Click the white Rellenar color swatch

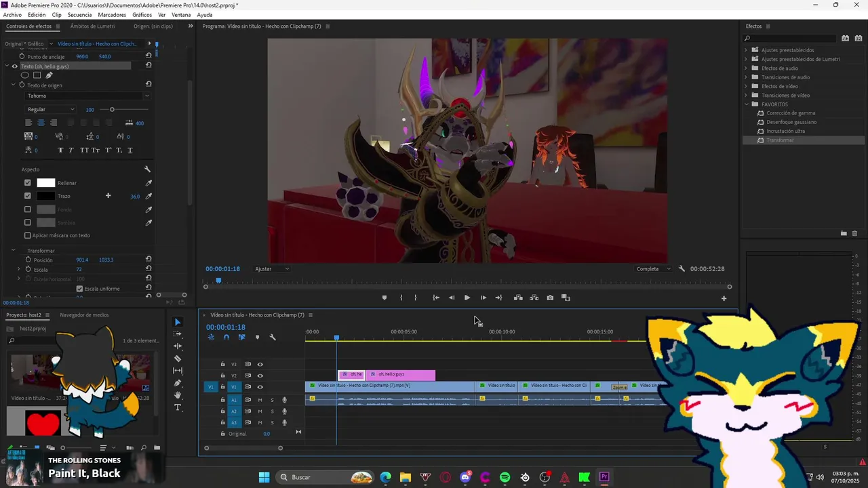point(45,183)
